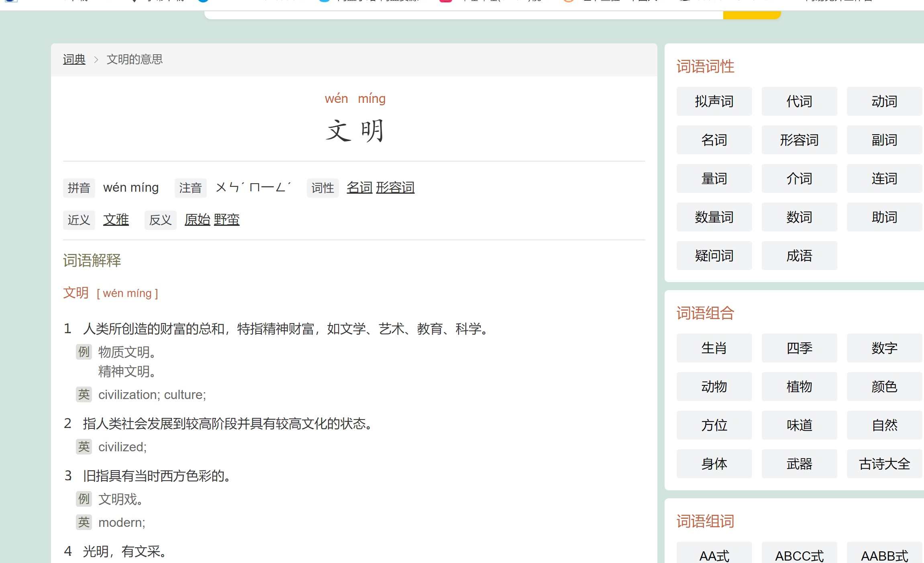Open the 身体 word group
The image size is (924, 563).
point(714,464)
